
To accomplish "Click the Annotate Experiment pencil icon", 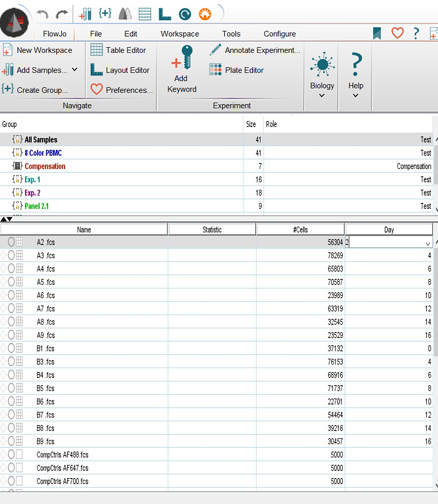I will (x=215, y=50).
